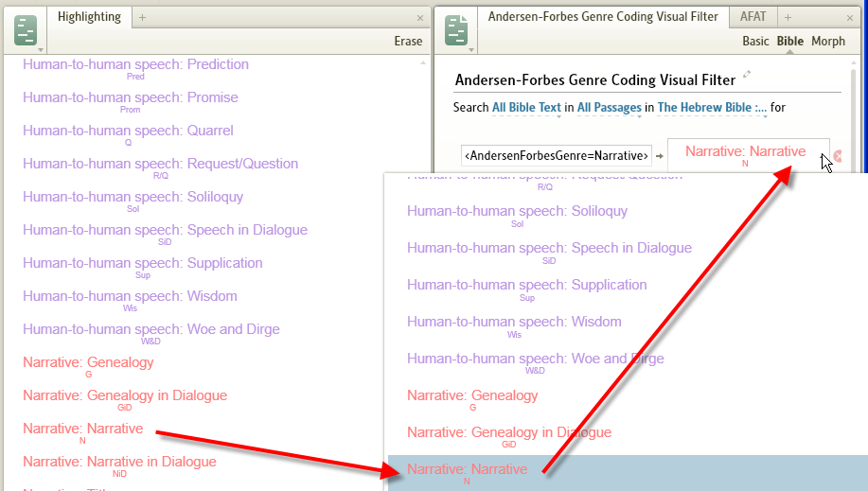Choose the Basic search type
Viewport: 868px width, 491px height.
tap(755, 41)
